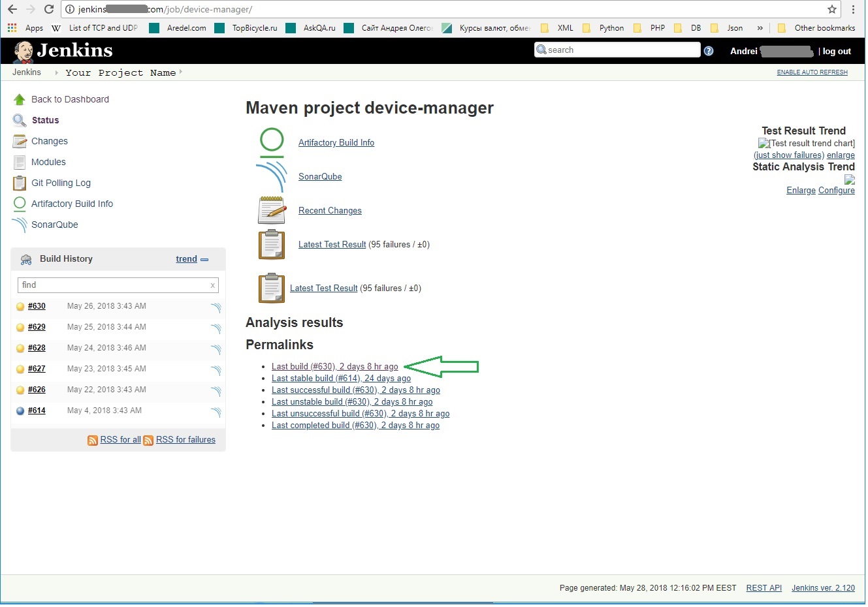Click the ENABLE AUTO REFRESH link
868x607 pixels.
click(x=812, y=72)
